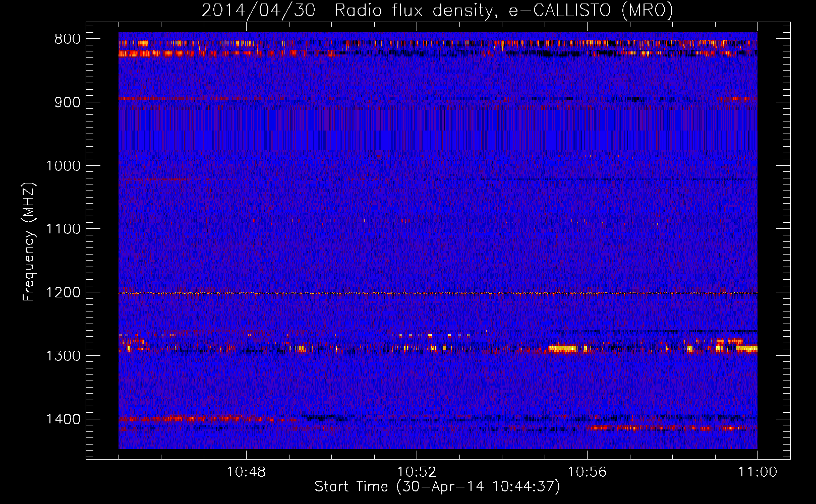Select the 800 frequency tick label
The image size is (816, 504).
click(x=68, y=39)
